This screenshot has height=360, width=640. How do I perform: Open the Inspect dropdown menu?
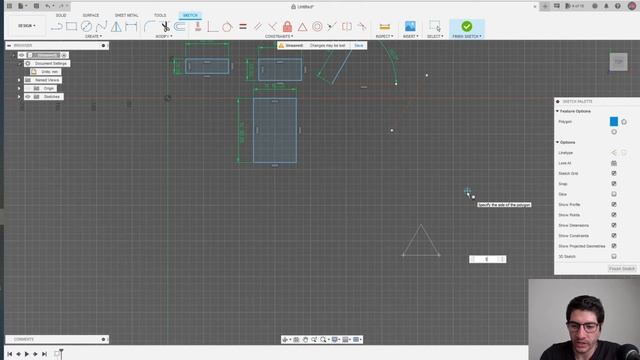click(x=384, y=36)
